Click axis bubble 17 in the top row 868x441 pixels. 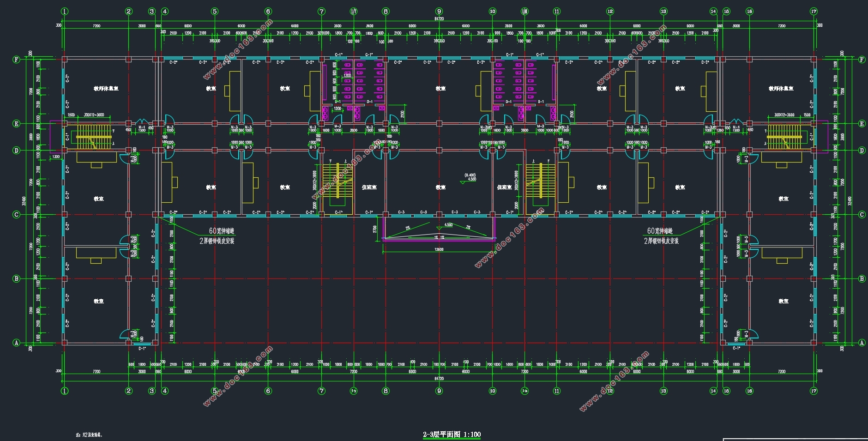pyautogui.click(x=814, y=11)
